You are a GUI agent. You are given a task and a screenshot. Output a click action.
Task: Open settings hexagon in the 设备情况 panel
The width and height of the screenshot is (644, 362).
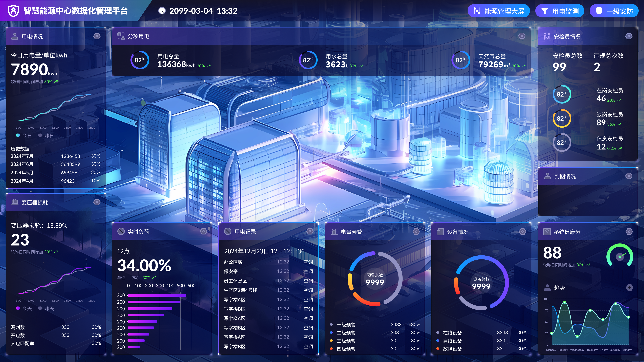pos(523,232)
